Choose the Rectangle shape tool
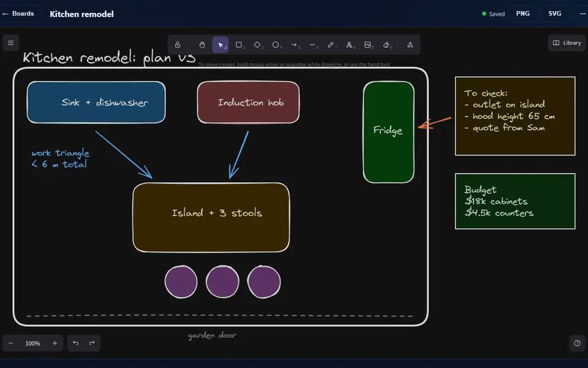This screenshot has width=588, height=368. point(239,45)
